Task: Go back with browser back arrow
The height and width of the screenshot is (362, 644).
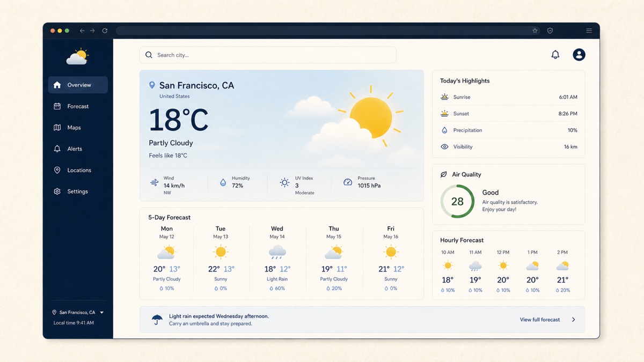Action: (82, 31)
